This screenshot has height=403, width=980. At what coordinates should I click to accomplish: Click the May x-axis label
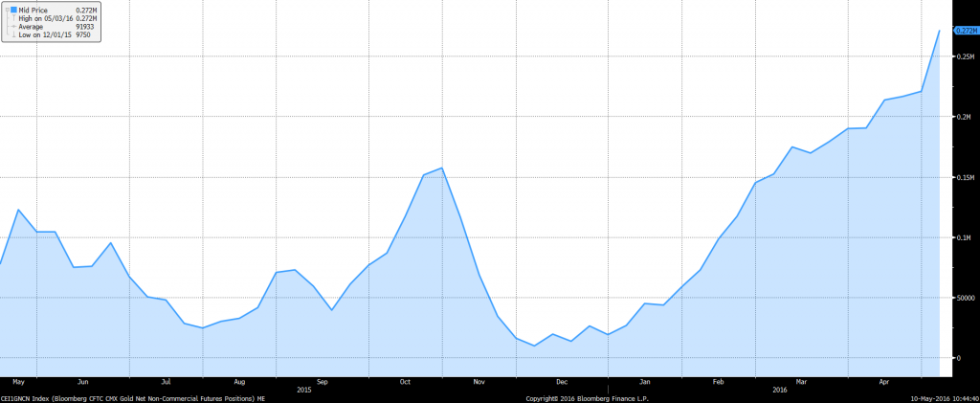point(18,381)
